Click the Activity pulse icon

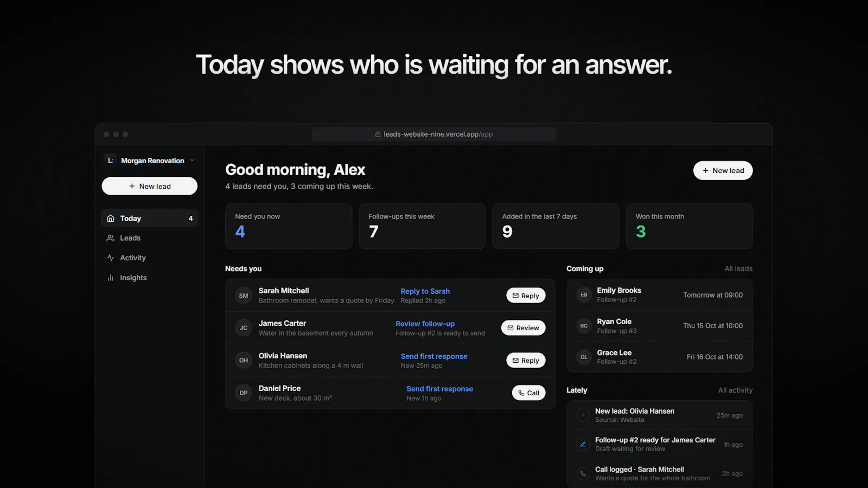coord(111,258)
